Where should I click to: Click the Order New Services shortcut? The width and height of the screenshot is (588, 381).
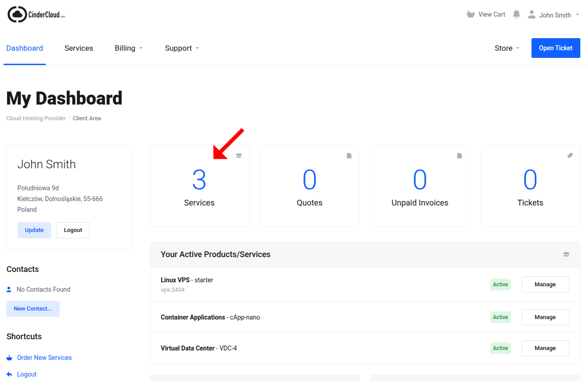point(44,358)
